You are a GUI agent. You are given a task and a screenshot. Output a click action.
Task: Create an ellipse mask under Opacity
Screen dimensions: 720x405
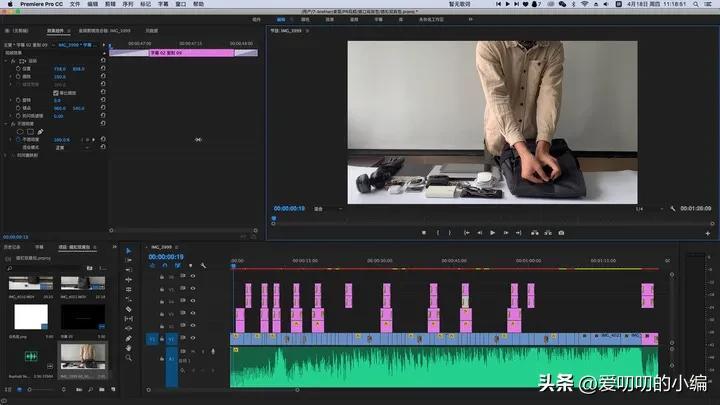click(20, 132)
